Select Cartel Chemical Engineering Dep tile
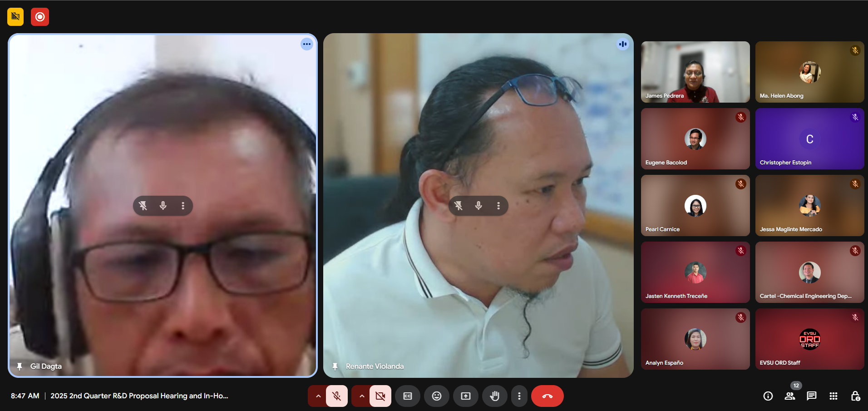868x411 pixels. pyautogui.click(x=810, y=272)
